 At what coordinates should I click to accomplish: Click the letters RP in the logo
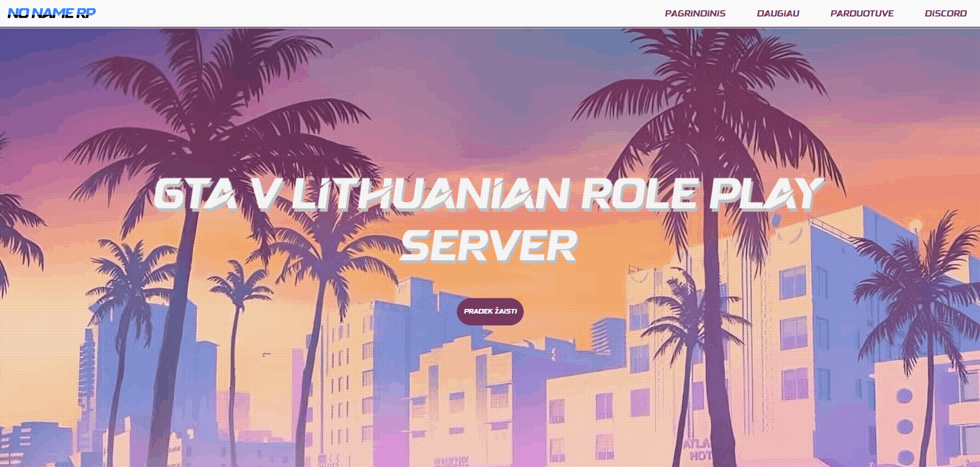85,13
